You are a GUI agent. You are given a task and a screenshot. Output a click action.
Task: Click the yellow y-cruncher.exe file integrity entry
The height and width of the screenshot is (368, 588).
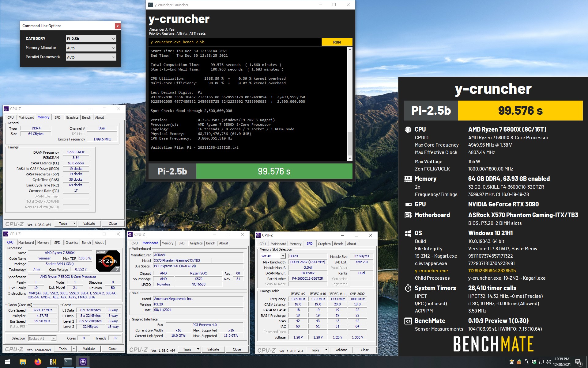[431, 271]
